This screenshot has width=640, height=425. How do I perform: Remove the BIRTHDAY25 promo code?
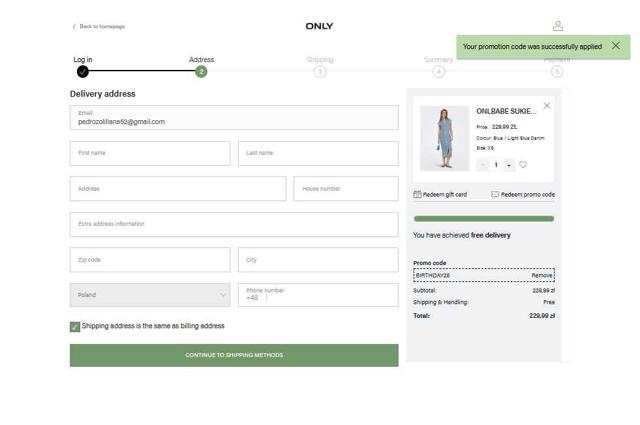point(542,276)
